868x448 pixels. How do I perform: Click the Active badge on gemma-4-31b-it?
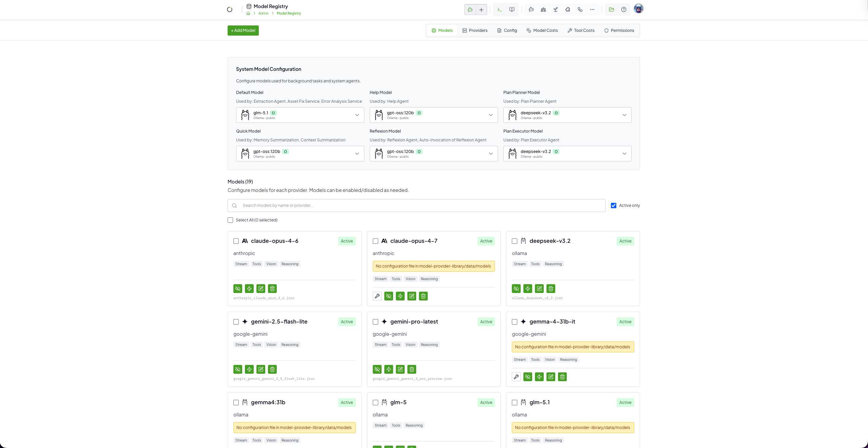pyautogui.click(x=625, y=322)
